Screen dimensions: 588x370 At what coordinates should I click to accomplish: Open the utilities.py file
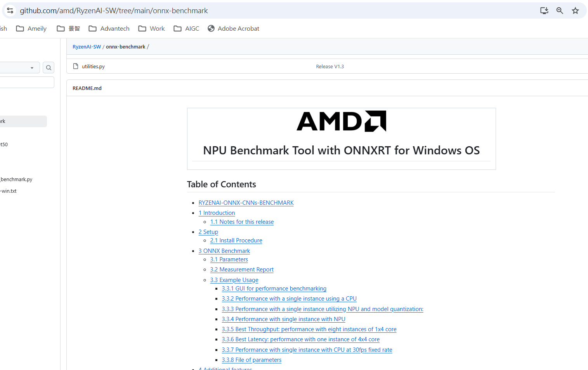coord(93,66)
